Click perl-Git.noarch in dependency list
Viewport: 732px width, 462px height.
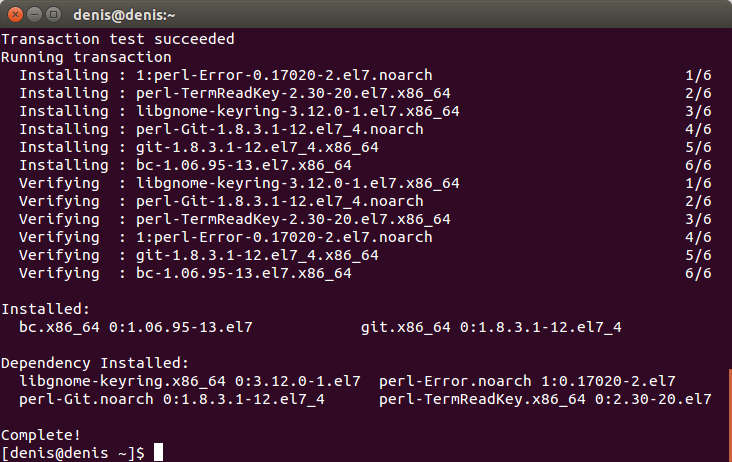(x=86, y=399)
